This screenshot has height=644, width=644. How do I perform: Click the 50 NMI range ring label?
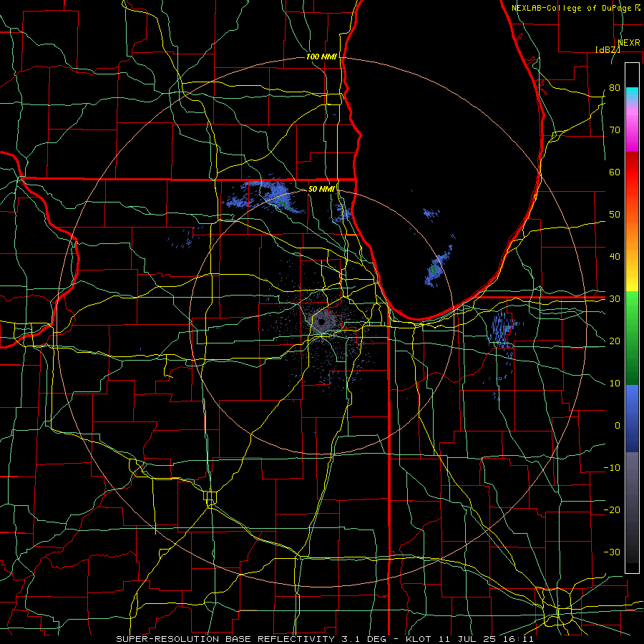321,189
